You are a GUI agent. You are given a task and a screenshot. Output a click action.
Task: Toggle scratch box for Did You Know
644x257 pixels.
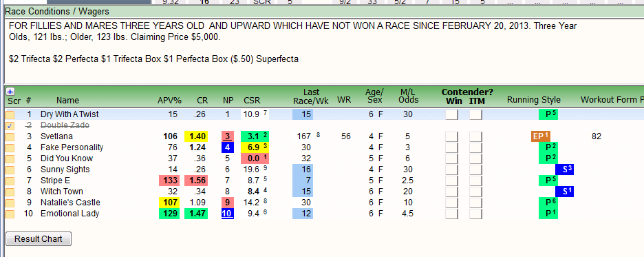(10, 158)
